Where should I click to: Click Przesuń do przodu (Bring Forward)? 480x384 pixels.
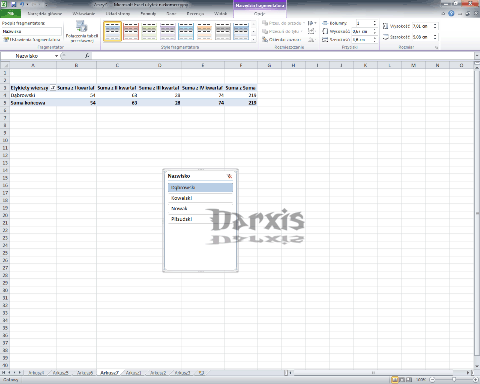point(283,23)
